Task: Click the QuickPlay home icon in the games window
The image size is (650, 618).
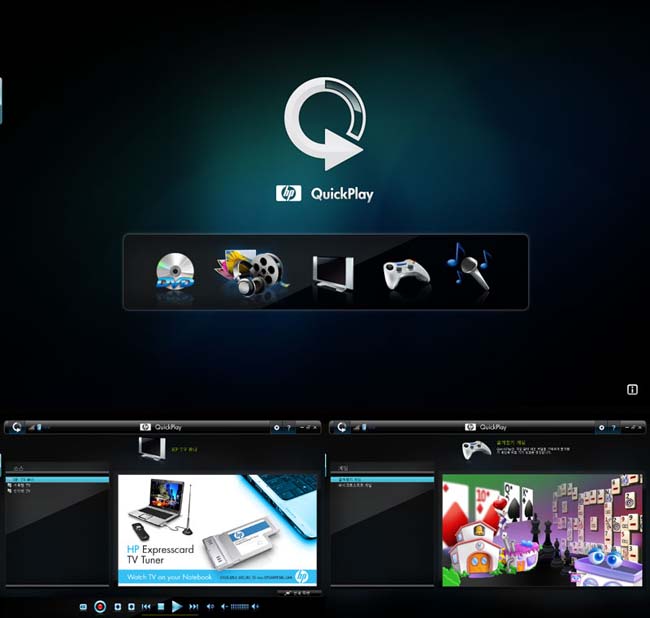Action: point(341,427)
